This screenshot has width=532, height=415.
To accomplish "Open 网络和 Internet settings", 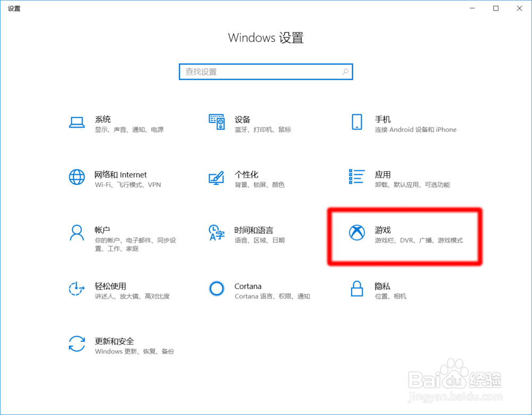I will click(x=121, y=175).
